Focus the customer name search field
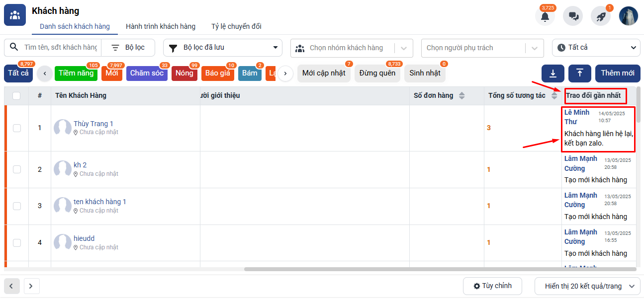The image size is (644, 299). [60, 48]
